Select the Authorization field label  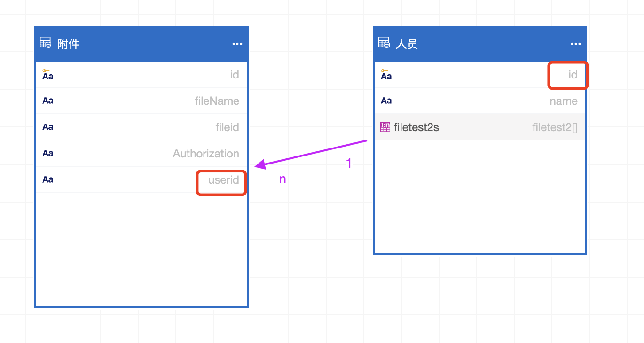[x=206, y=154]
